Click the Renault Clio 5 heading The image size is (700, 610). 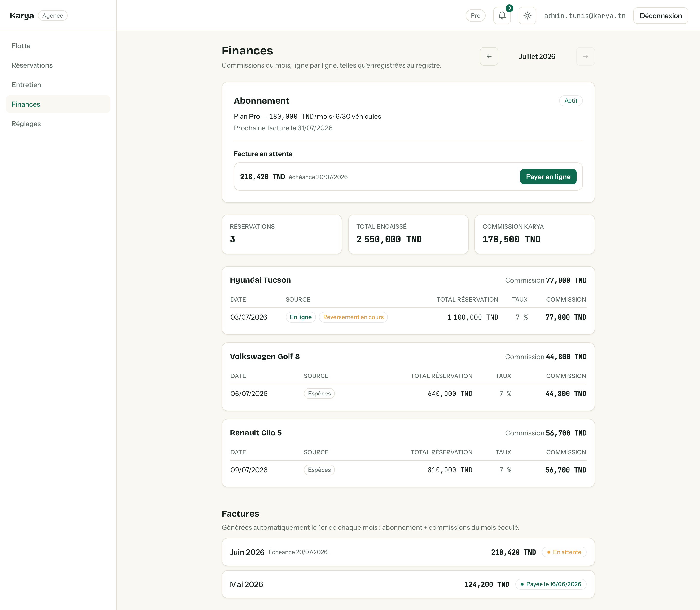(x=256, y=433)
